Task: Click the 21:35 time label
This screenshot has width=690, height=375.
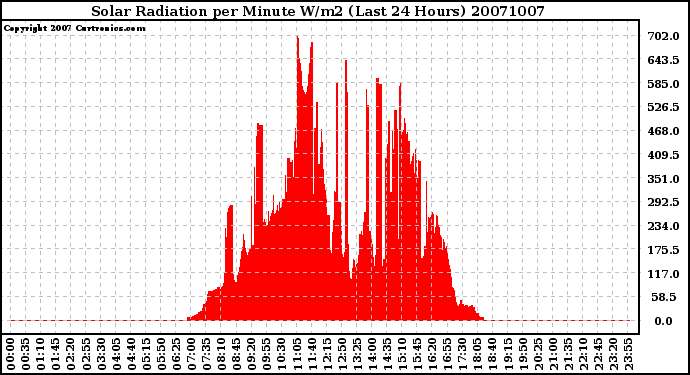Action: pos(569,355)
